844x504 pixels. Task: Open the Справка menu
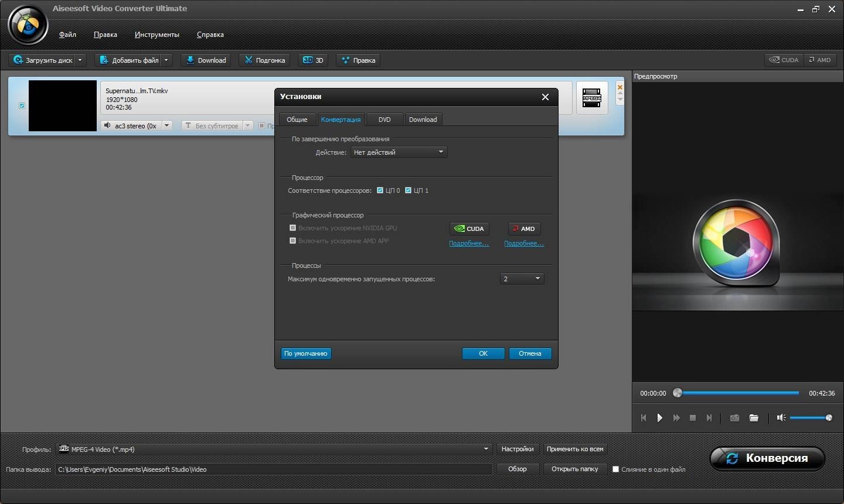coord(210,35)
